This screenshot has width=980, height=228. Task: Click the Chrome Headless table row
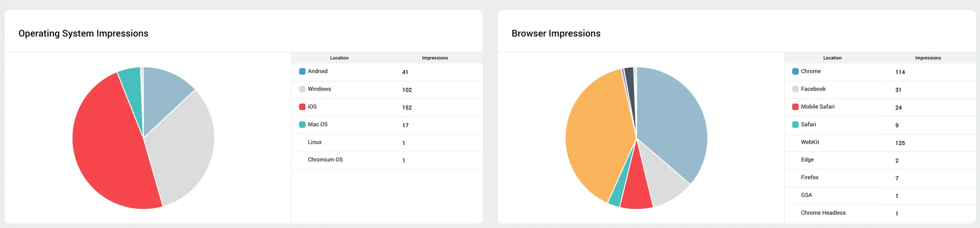(880, 214)
